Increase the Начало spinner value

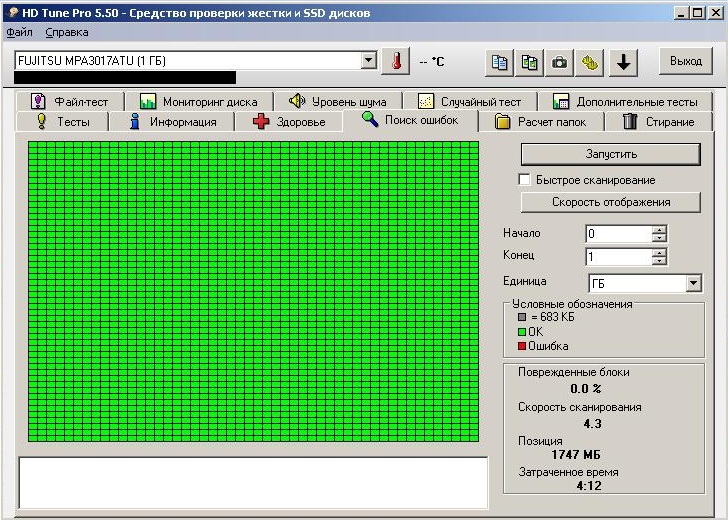659,229
